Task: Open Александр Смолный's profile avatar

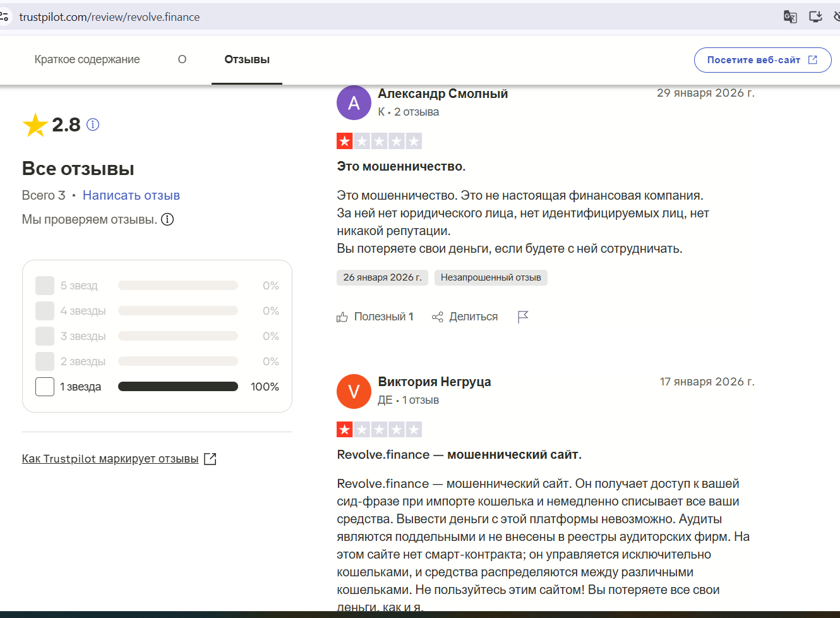Action: tap(354, 102)
